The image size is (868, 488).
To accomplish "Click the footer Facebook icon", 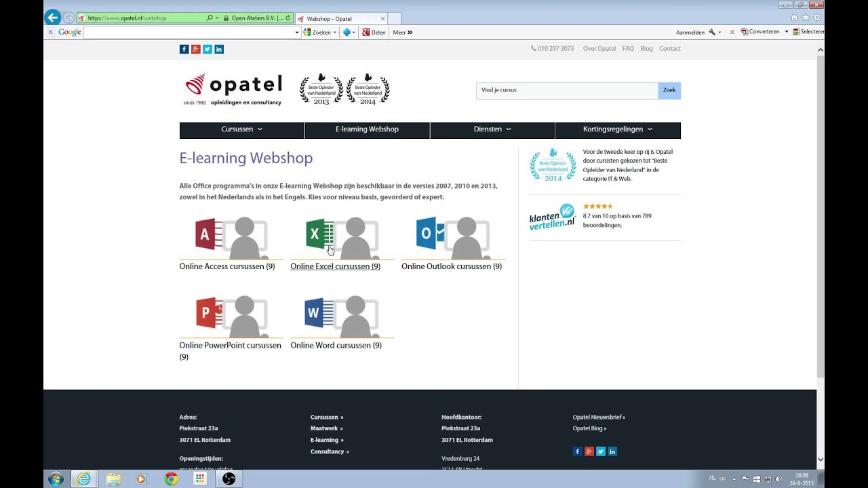I will (x=578, y=451).
